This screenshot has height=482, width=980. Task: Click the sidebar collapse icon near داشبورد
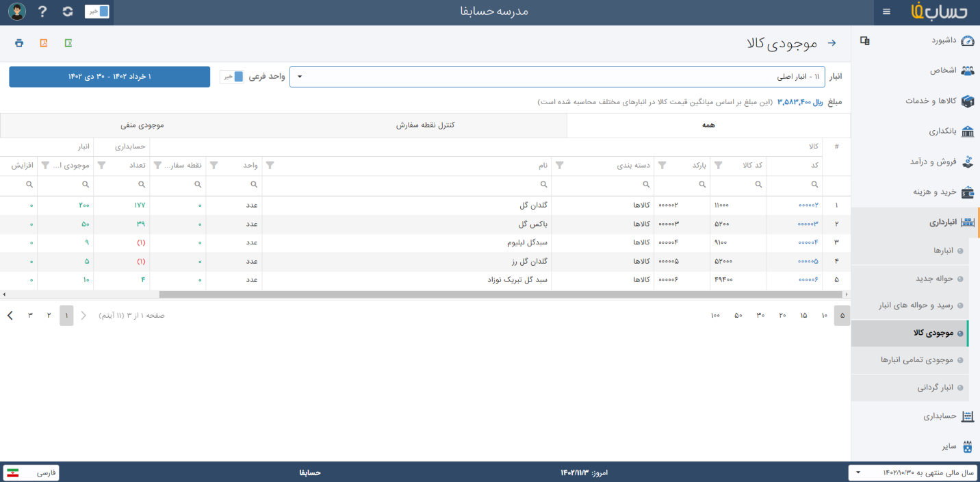(x=865, y=40)
